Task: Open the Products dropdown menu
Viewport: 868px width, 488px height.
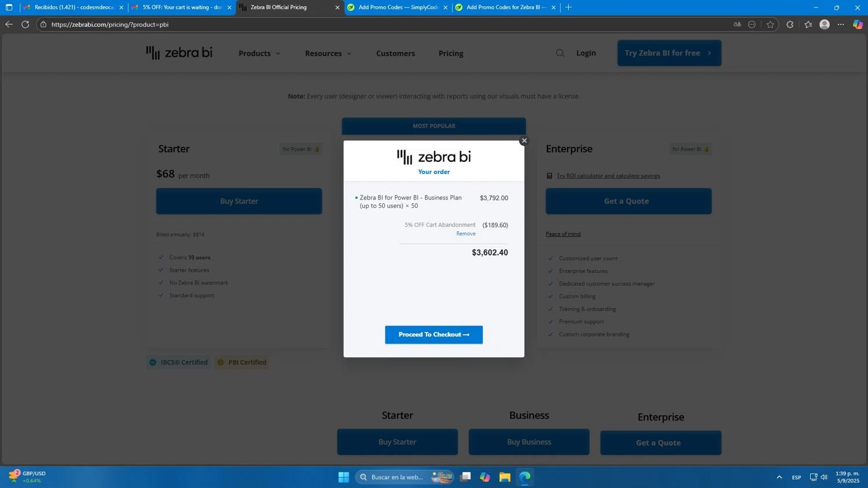Action: (259, 53)
